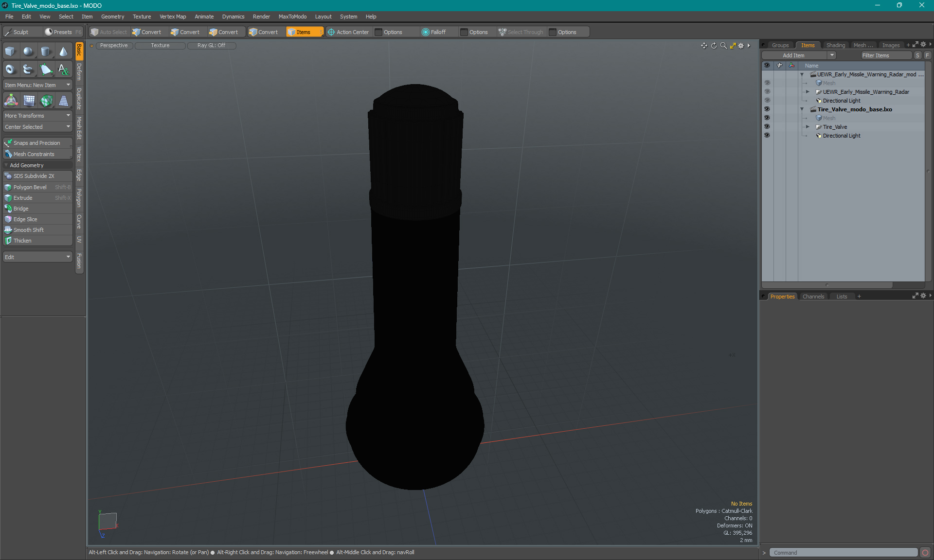Click the Perspective view button
Viewport: 934px width, 560px height.
[x=114, y=46]
